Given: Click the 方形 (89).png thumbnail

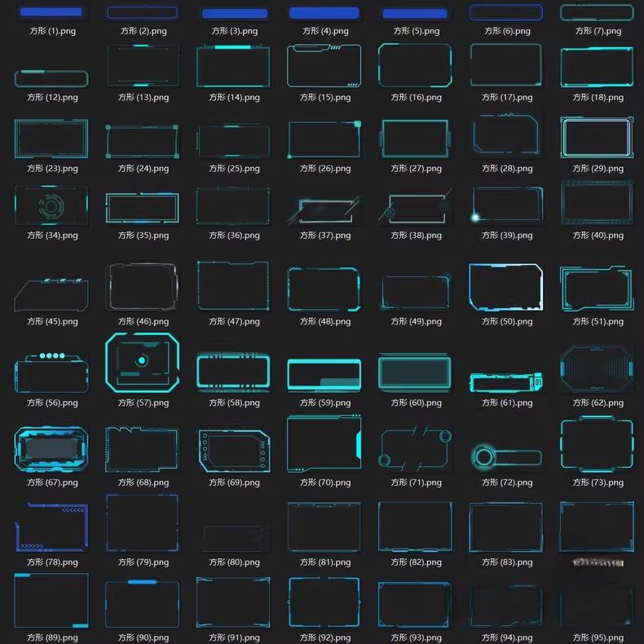Looking at the screenshot, I should point(51,599).
